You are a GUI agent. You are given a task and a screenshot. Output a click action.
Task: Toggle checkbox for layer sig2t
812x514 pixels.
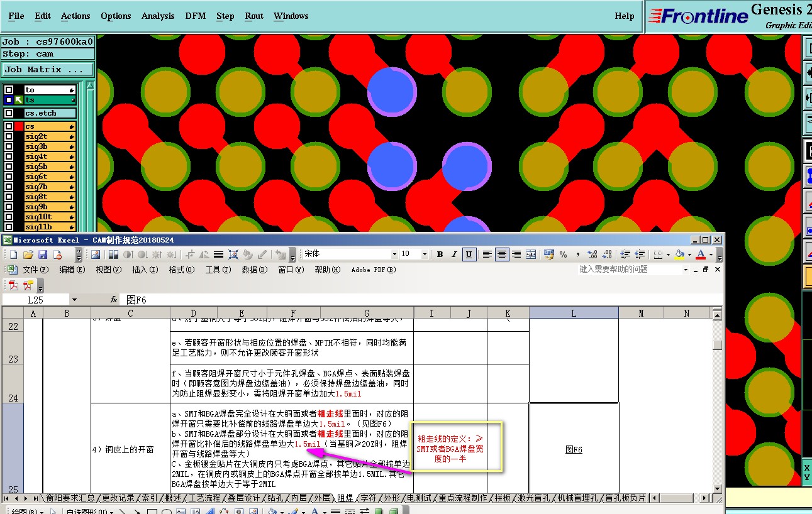[x=8, y=136]
